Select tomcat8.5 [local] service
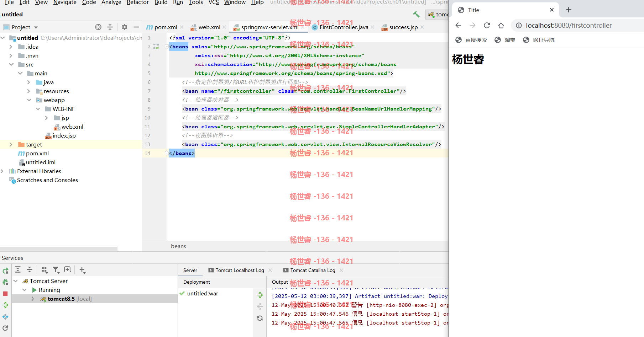Screen dimensions: 644x337 tap(70, 299)
